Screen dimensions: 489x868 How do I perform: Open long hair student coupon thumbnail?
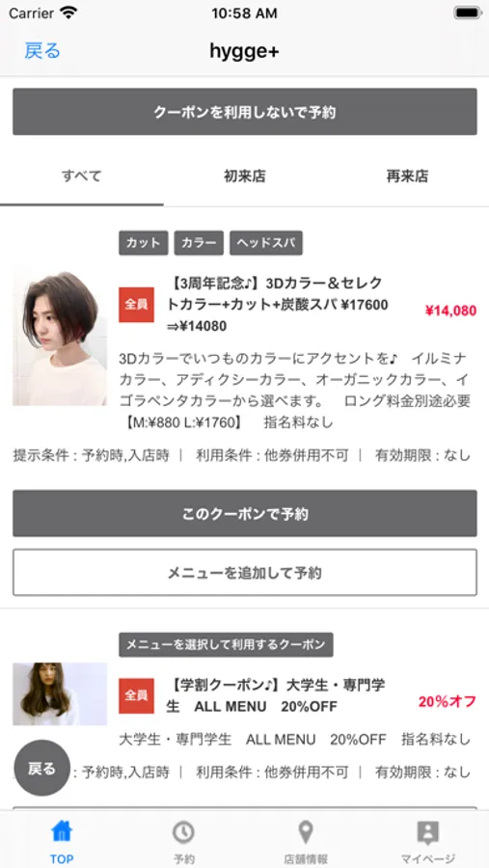pyautogui.click(x=60, y=693)
